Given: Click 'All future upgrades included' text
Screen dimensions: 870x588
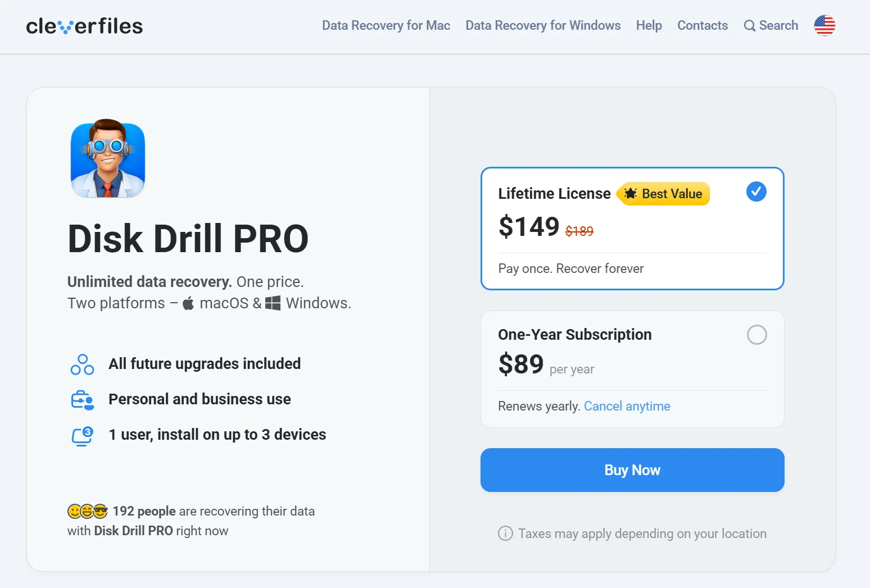Looking at the screenshot, I should tap(205, 364).
